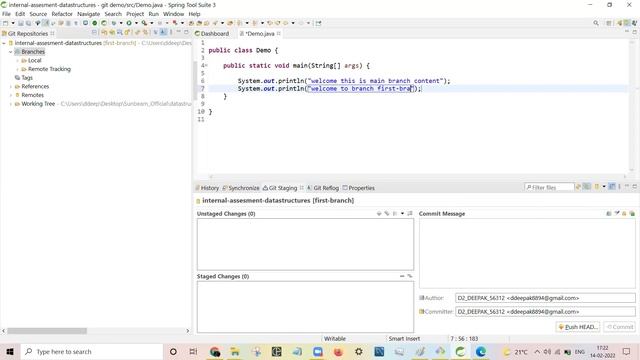640x360 pixels.
Task: Click the green Run toolbar icon
Action: click(129, 23)
